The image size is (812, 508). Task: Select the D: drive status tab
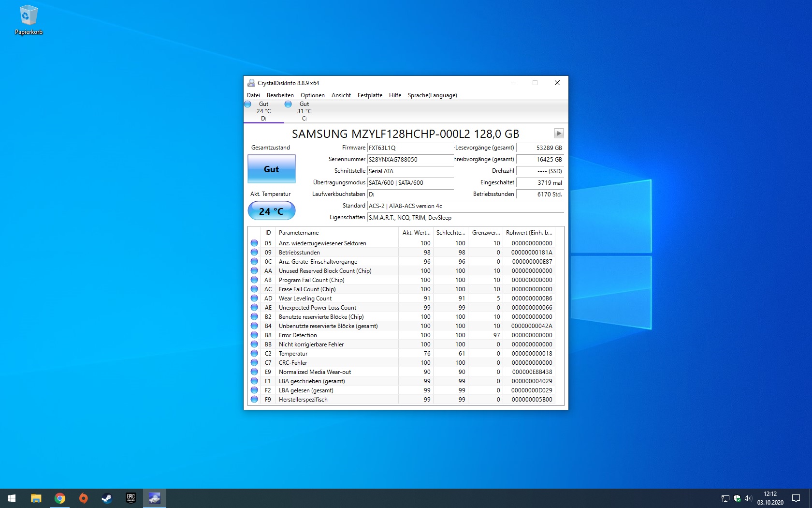click(x=263, y=111)
